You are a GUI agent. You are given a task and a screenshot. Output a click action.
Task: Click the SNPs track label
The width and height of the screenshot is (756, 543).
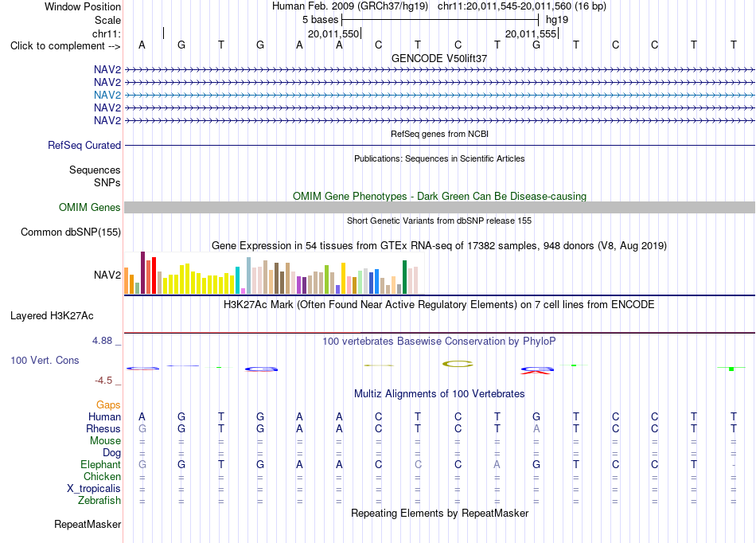107,183
